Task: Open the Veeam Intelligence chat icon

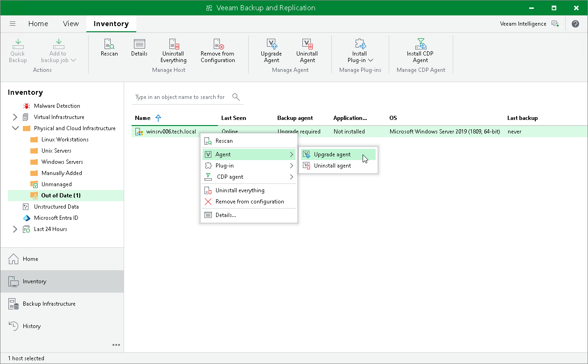Action: click(x=555, y=23)
